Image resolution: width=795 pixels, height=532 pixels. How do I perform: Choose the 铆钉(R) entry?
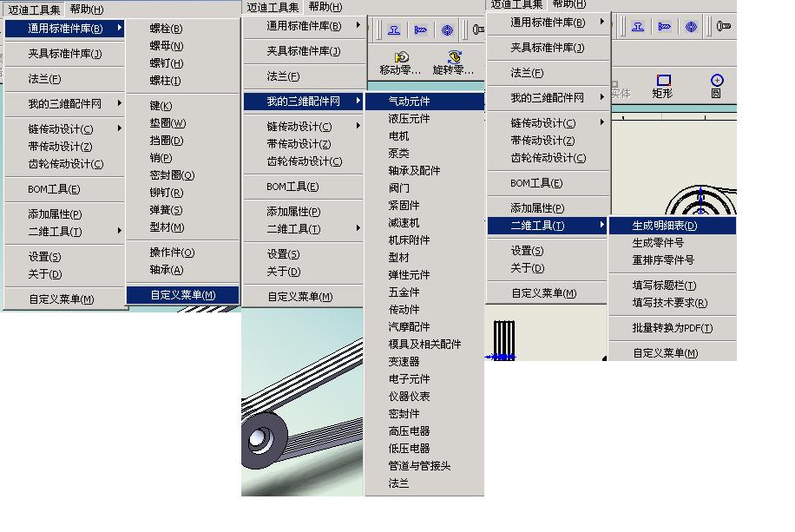(x=167, y=192)
